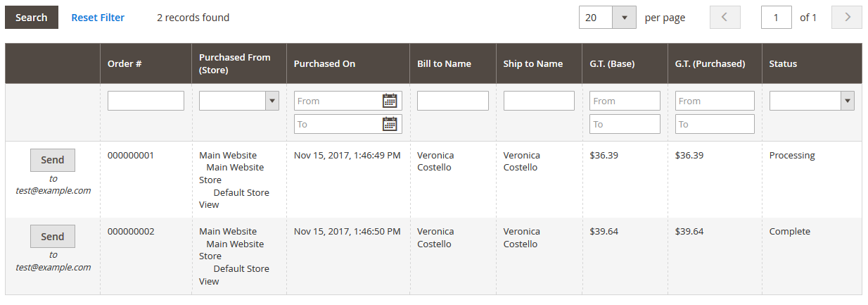This screenshot has width=868, height=305.
Task: Click the G.T. (Base) From field
Action: tap(625, 101)
